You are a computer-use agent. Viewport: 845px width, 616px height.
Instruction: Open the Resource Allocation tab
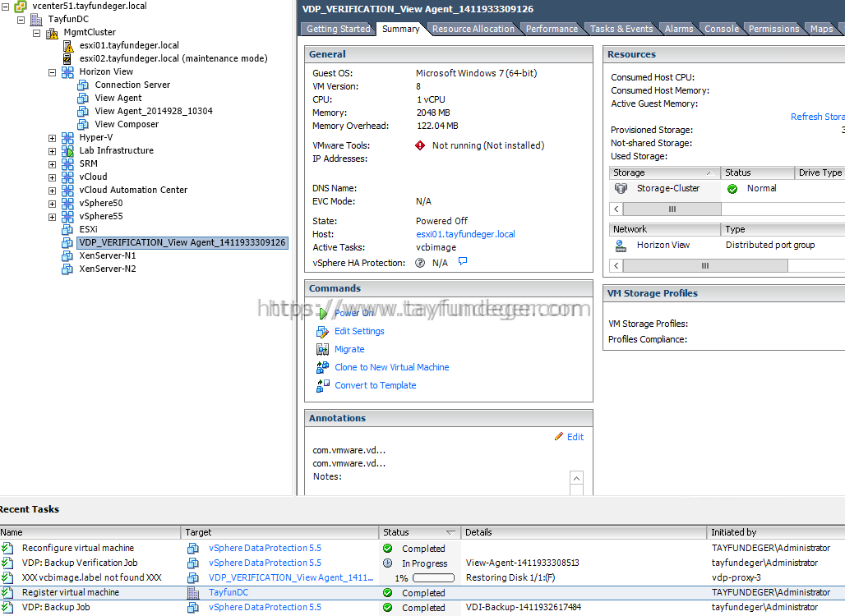[x=473, y=29]
